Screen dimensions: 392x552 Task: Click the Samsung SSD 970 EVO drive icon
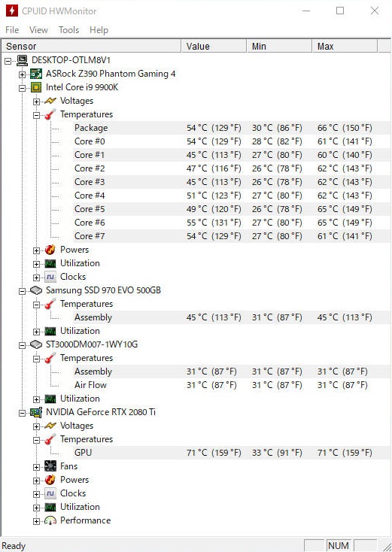[36, 290]
